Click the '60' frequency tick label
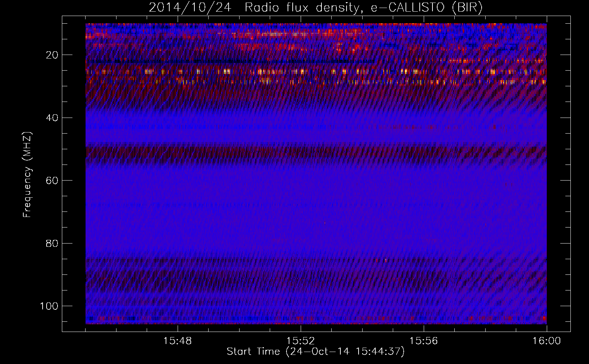This screenshot has height=364, width=589. click(x=52, y=181)
